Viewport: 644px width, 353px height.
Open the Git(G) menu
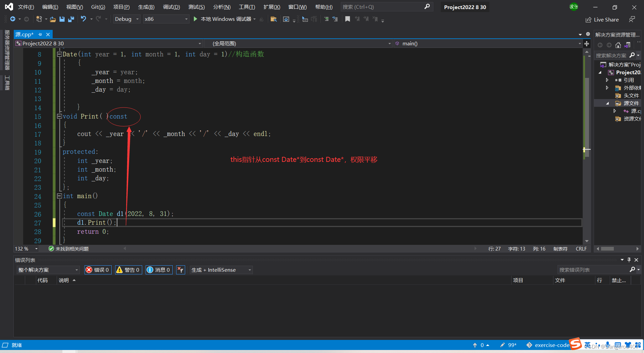[x=98, y=7]
